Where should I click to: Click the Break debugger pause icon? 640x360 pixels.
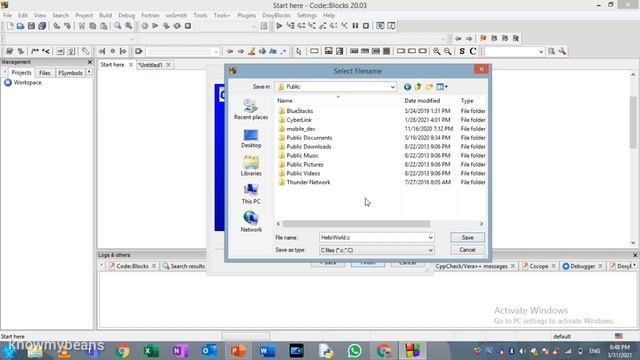tap(355, 26)
